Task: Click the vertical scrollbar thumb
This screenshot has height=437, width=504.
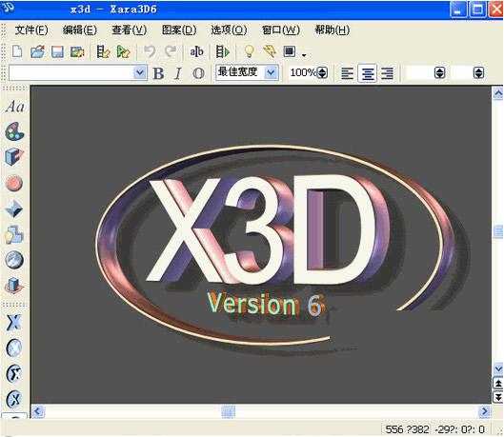Action: point(498,231)
